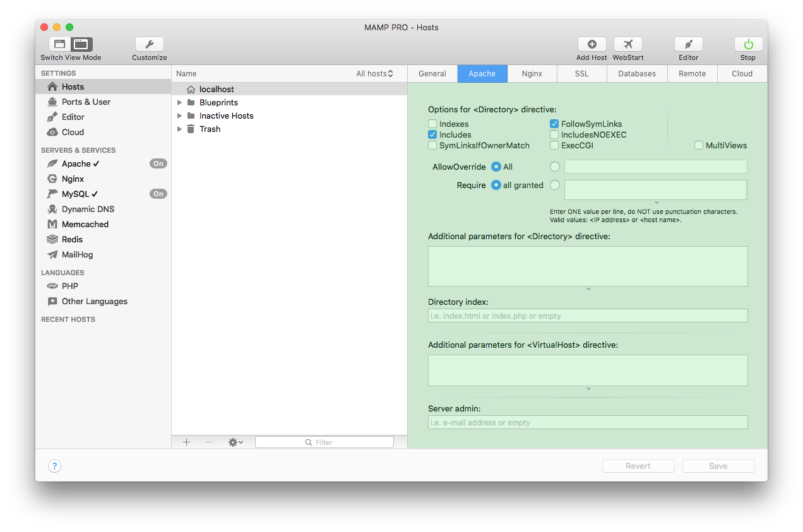
Task: Revert the current settings
Action: click(x=638, y=466)
